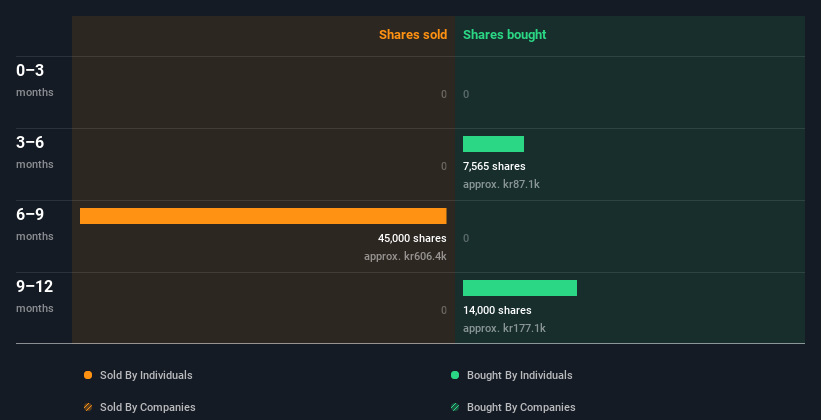This screenshot has height=420, width=821.
Task: Click the orange Sold By Individuals legend dot
Action: coord(88,375)
